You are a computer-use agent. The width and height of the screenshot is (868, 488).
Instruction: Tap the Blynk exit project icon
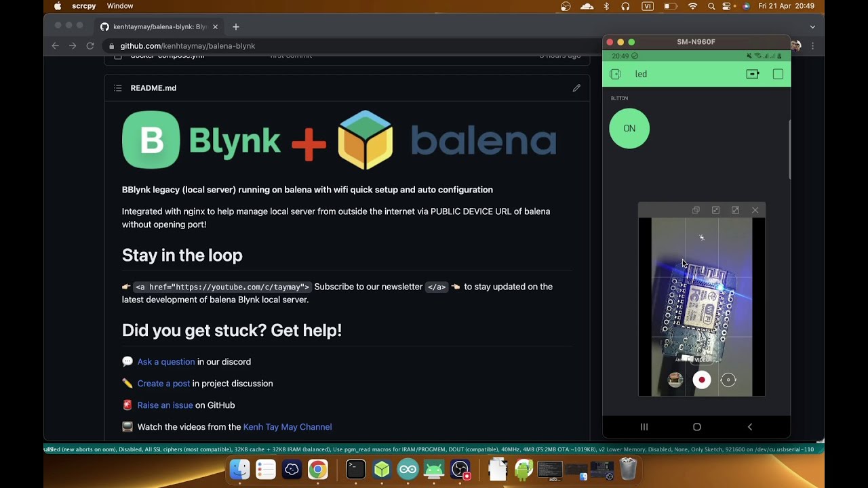pos(615,74)
